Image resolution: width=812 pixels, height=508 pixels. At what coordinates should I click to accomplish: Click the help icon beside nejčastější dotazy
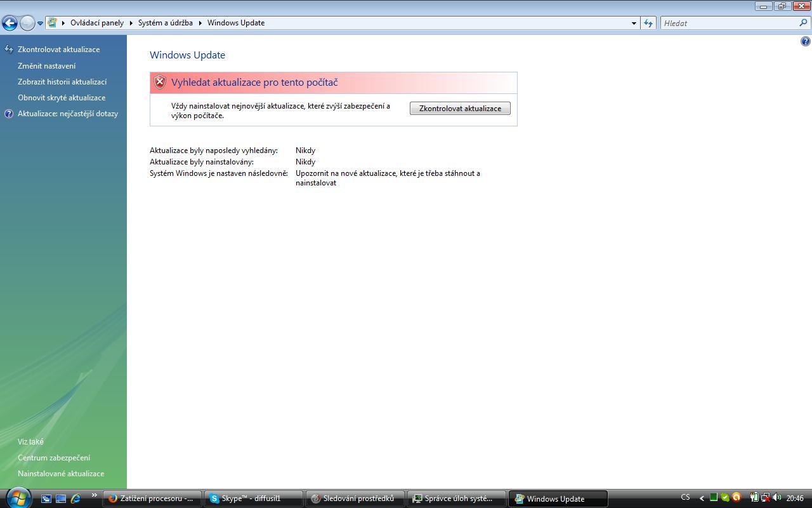click(9, 114)
